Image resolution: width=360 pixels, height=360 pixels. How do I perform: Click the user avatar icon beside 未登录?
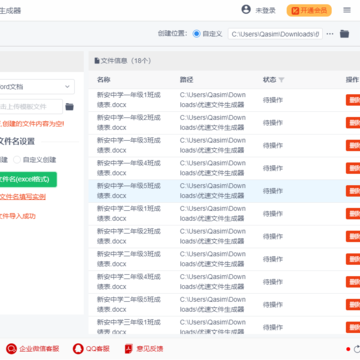(246, 10)
